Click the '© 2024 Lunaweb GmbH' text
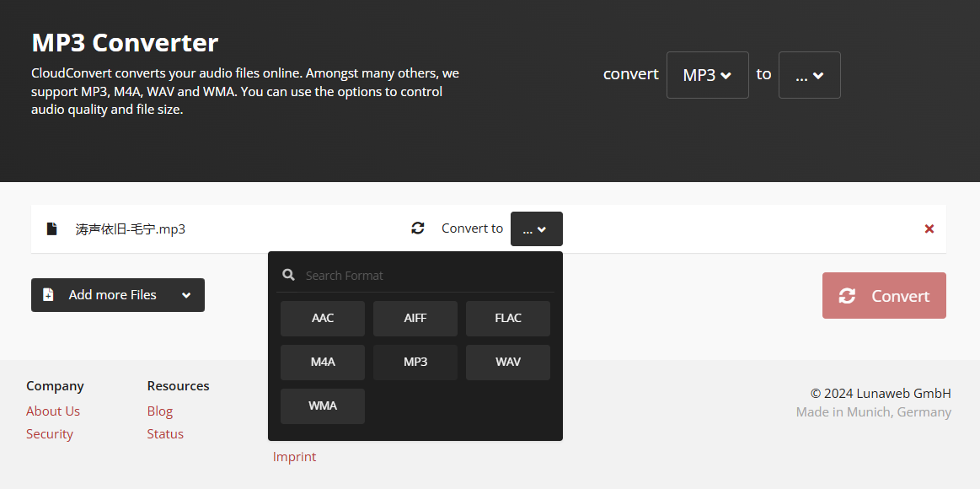 click(881, 394)
